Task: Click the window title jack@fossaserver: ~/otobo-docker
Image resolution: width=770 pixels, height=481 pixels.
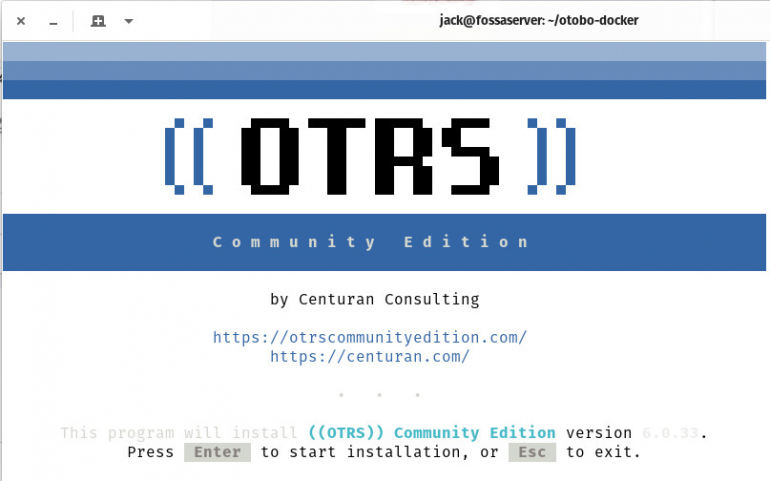Action: coord(539,21)
